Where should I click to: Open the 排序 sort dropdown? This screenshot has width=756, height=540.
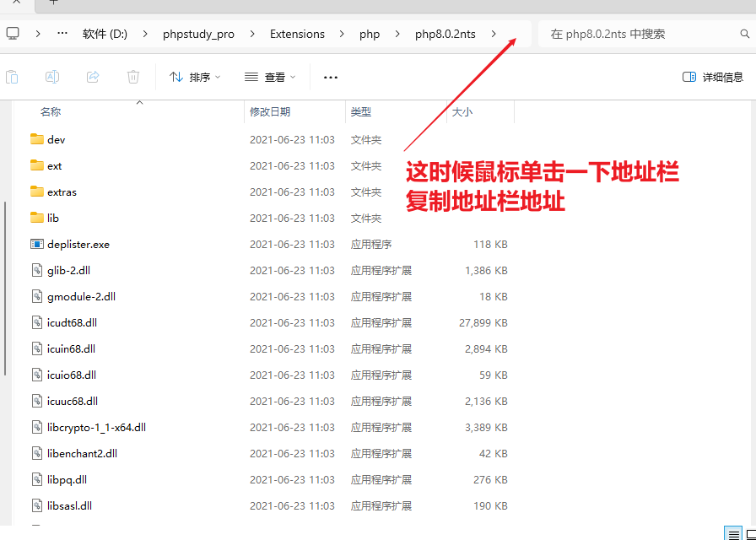[x=195, y=77]
